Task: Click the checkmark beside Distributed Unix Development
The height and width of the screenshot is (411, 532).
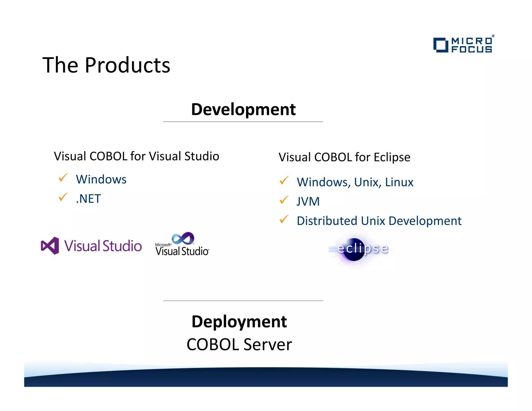Action: click(284, 220)
